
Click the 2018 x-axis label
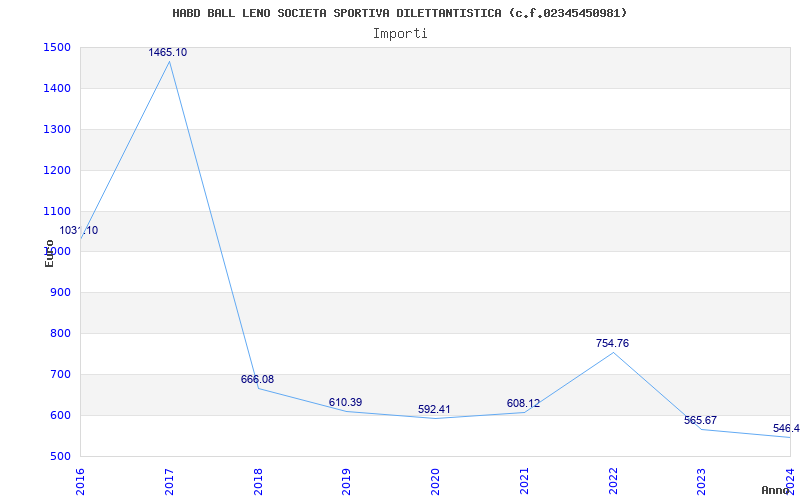[x=258, y=482]
